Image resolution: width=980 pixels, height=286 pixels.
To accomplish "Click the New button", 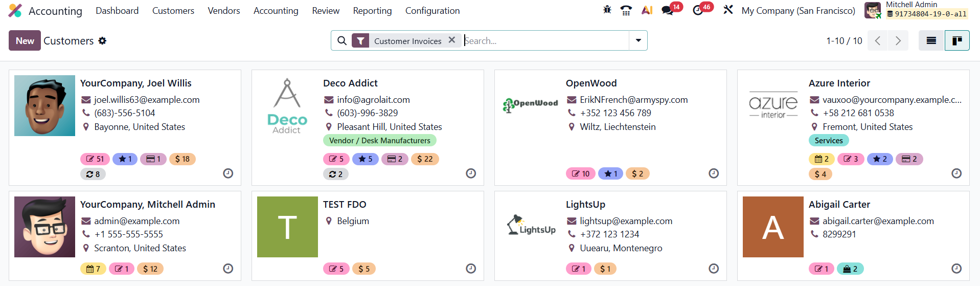I will [25, 41].
